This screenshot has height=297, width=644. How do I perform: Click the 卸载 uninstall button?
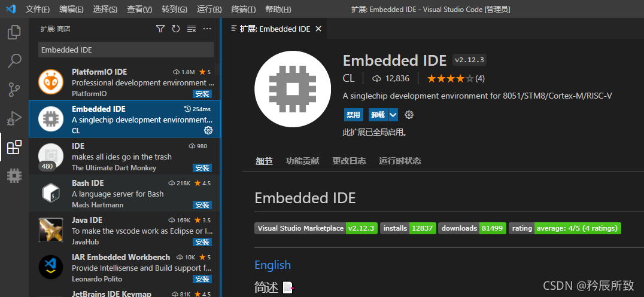(x=378, y=115)
